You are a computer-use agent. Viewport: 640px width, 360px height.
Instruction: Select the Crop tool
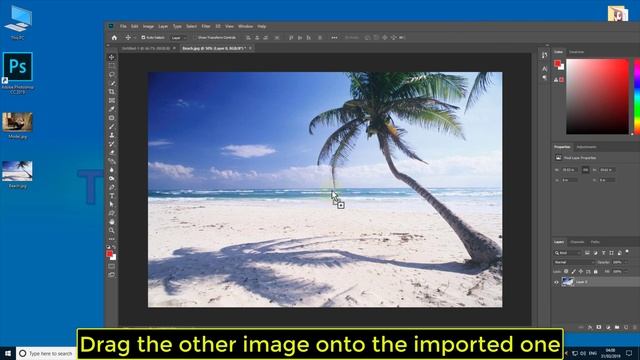click(x=111, y=92)
